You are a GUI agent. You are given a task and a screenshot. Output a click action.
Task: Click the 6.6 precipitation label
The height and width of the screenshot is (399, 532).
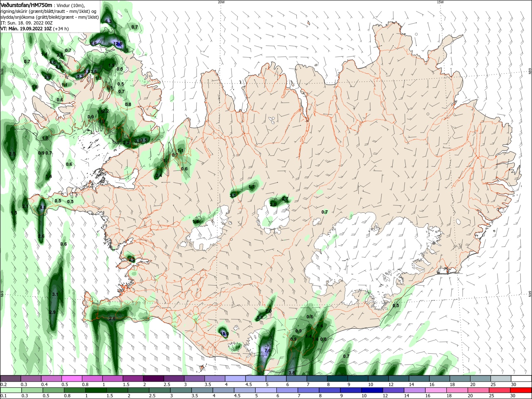click(94, 44)
